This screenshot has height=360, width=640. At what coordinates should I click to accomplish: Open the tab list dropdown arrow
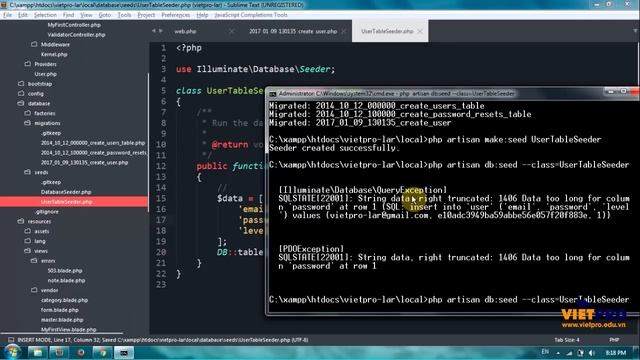point(635,31)
